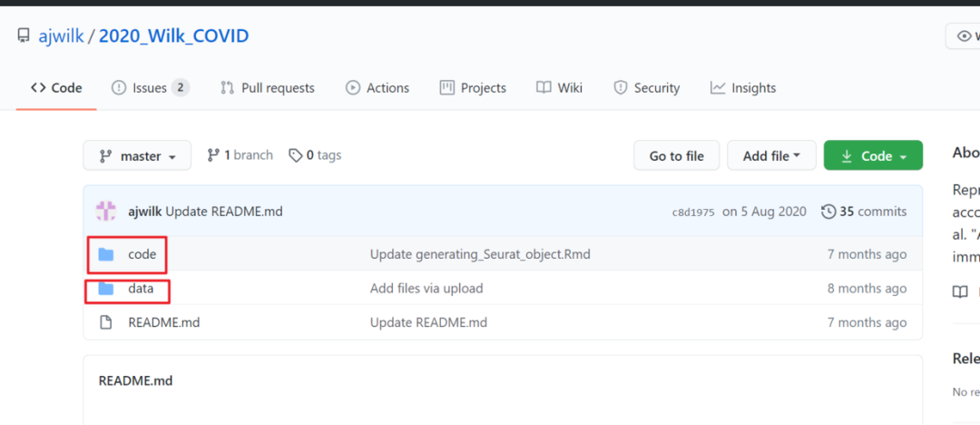
Task: Click the ajwilk avatar in the commit row
Action: (106, 212)
